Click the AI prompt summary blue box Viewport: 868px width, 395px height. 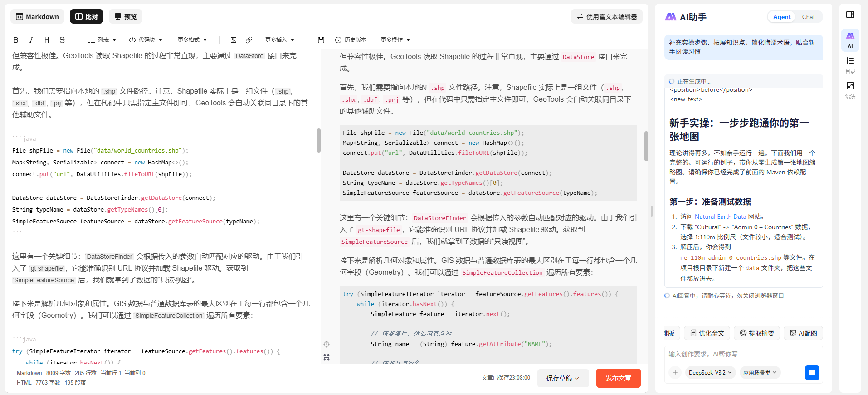743,47
